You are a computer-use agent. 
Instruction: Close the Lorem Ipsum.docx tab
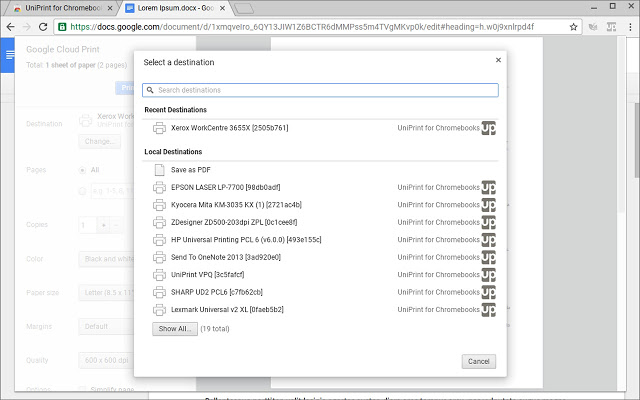(x=222, y=8)
